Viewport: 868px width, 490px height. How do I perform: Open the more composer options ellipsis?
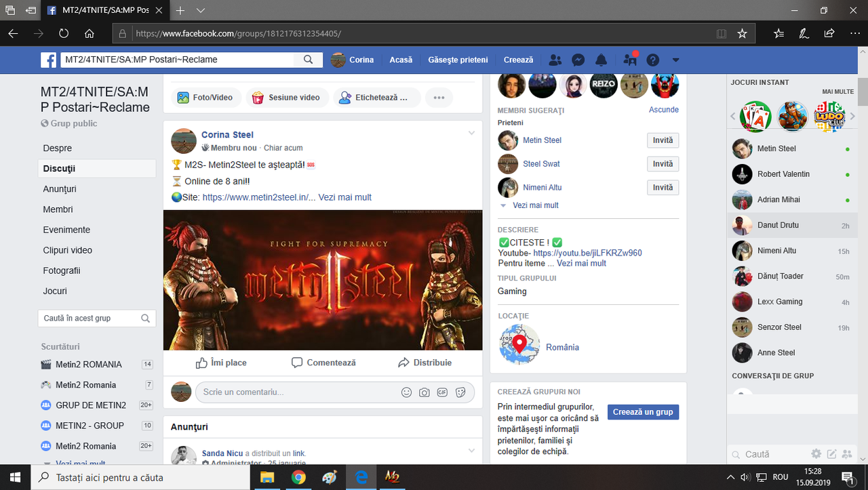439,98
